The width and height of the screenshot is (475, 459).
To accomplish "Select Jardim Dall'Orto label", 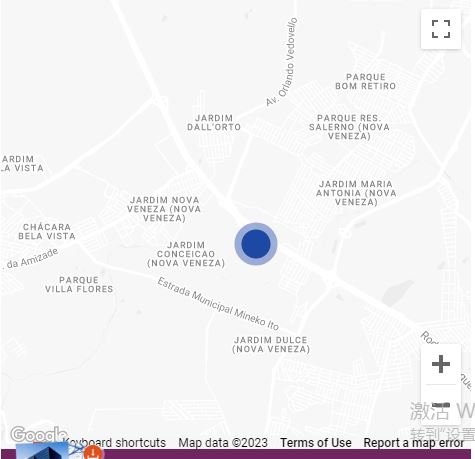I will pos(214,122).
